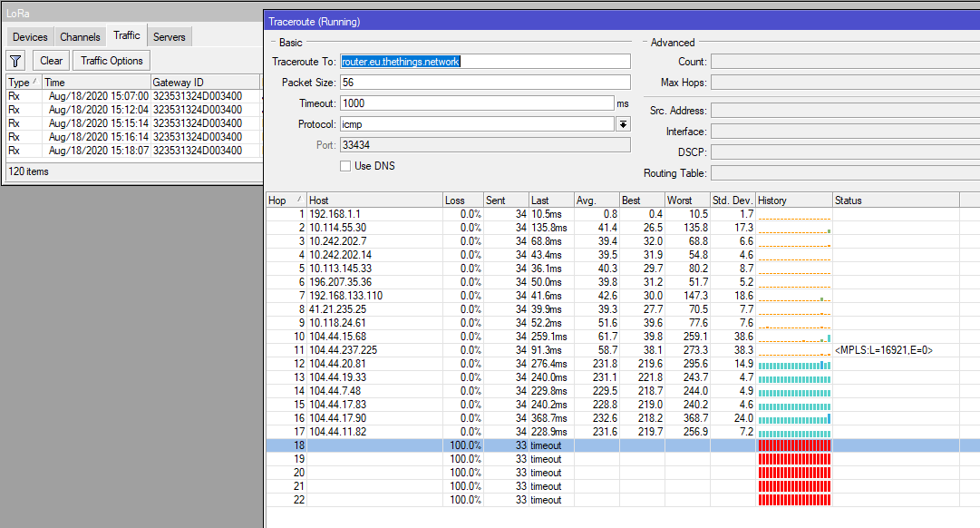Click the Clear button in LoRa
The image size is (980, 528).
52,61
